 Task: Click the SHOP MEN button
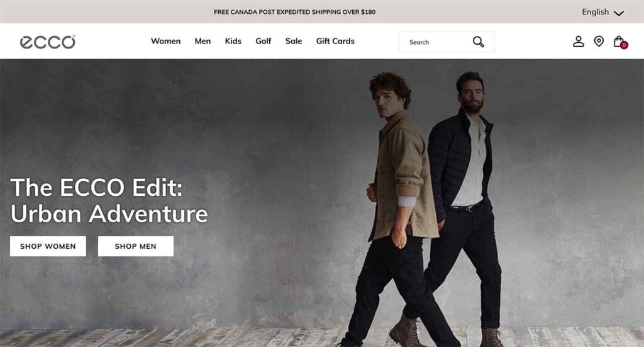[136, 246]
